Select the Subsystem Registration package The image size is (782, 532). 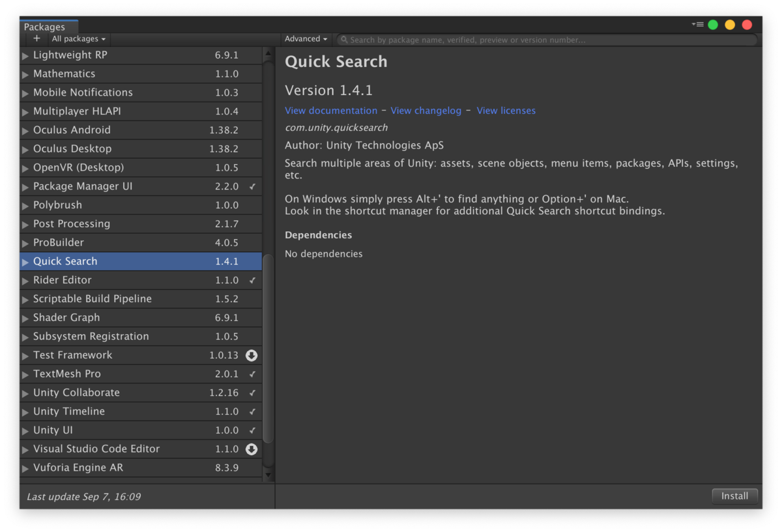(141, 337)
